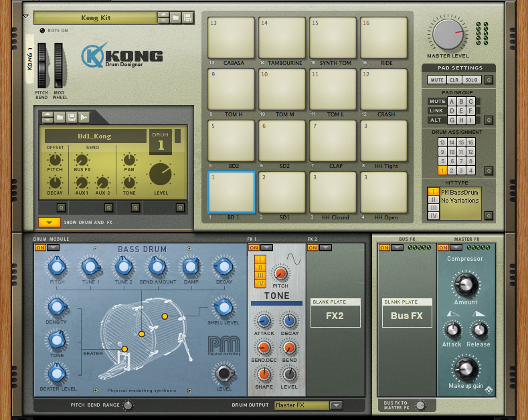The width and height of the screenshot is (528, 420).
Task: Trigger pad 1 BD 1
Action: (x=232, y=193)
